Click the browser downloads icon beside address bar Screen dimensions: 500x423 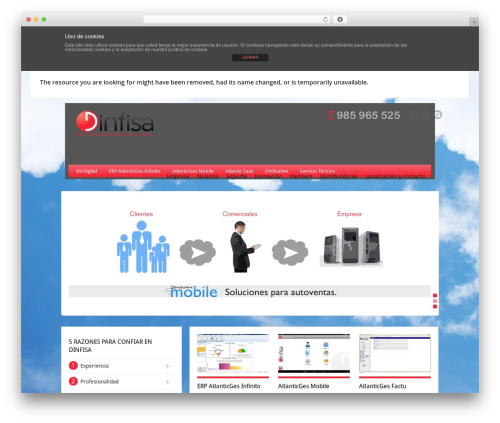click(340, 20)
